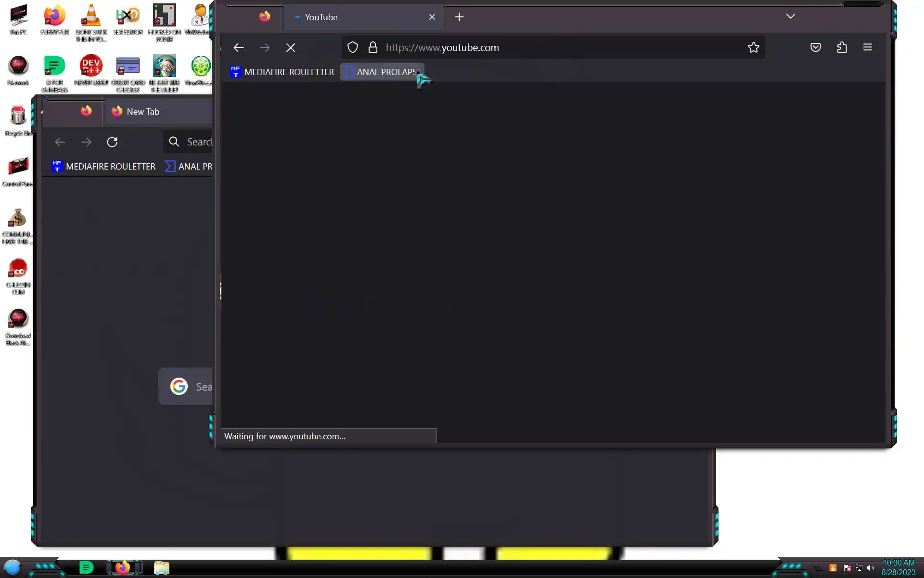Image resolution: width=924 pixels, height=578 pixels.
Task: Open the Extensions puzzle icon
Action: (x=842, y=47)
